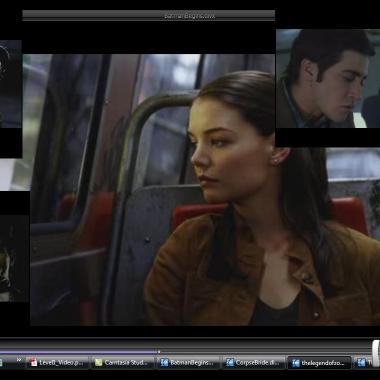Click the PDF icon on Level3_Video button
The height and width of the screenshot is (380, 380).
(x=34, y=363)
